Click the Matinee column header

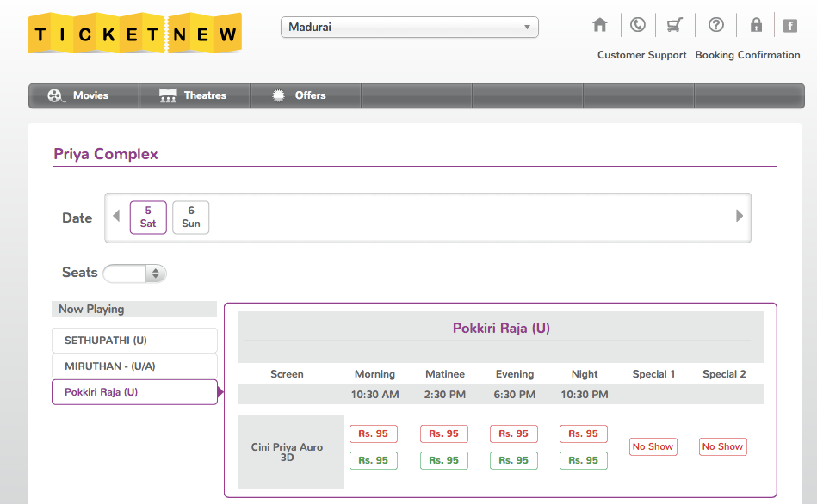[x=445, y=374]
